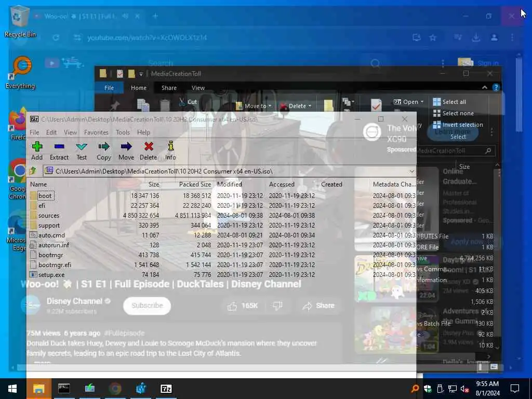Open the Recycle Bin desktop icon

pyautogui.click(x=20, y=21)
